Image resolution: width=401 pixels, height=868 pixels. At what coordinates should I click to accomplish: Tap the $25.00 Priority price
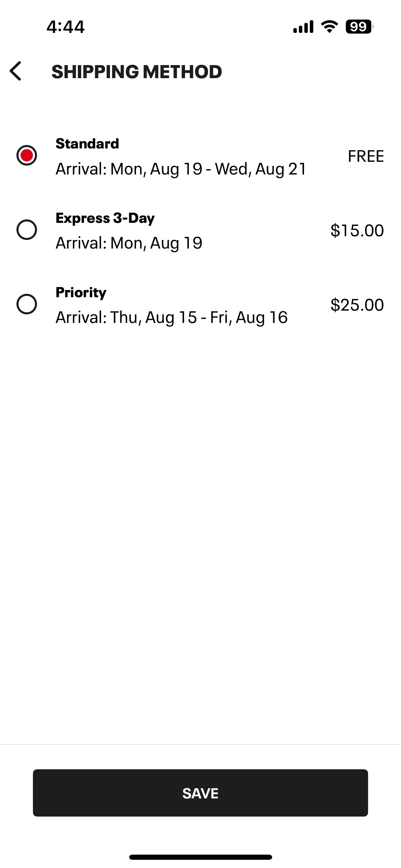[x=357, y=305]
